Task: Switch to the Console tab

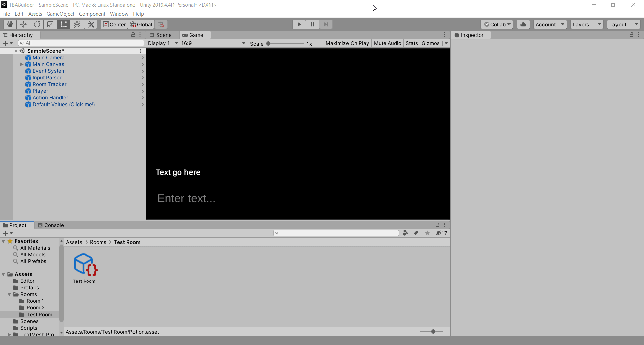Action: [51, 225]
